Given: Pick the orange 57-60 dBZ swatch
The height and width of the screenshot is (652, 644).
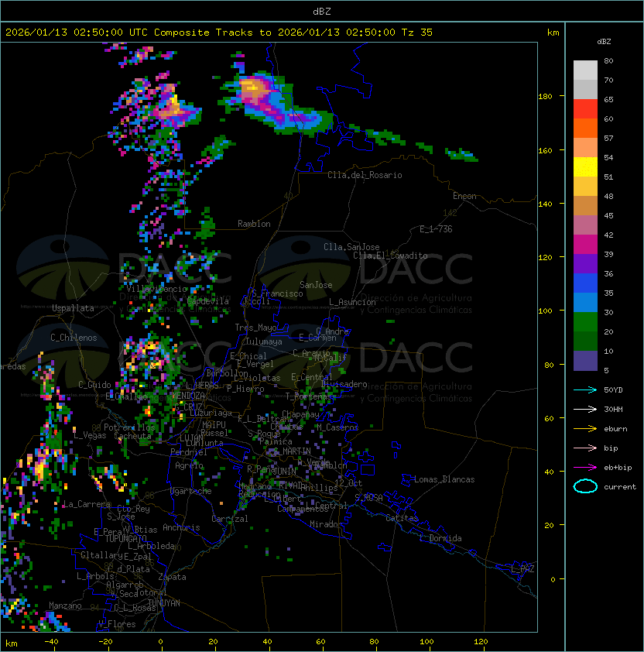Looking at the screenshot, I should click(x=585, y=128).
